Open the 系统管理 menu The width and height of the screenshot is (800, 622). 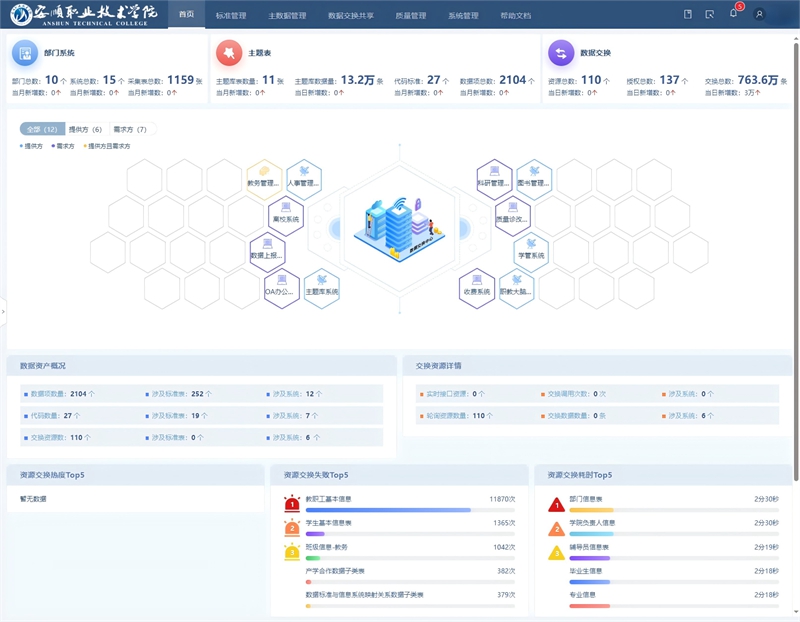(x=463, y=15)
